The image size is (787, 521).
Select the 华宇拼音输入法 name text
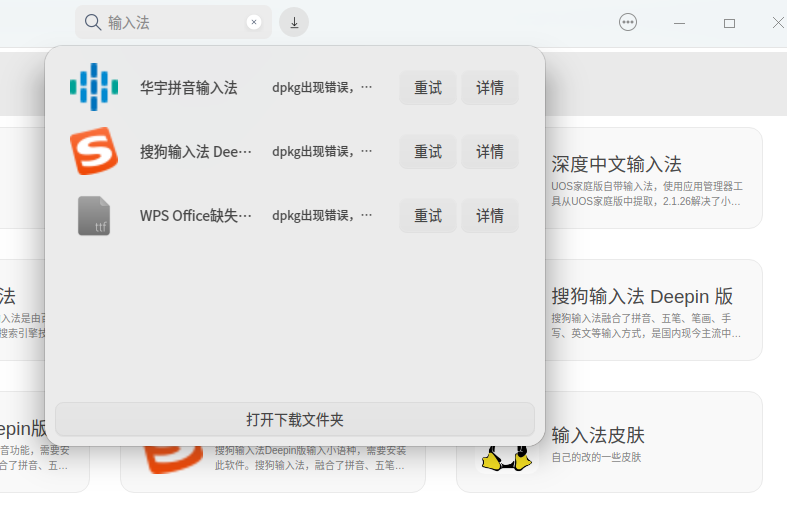tap(189, 88)
